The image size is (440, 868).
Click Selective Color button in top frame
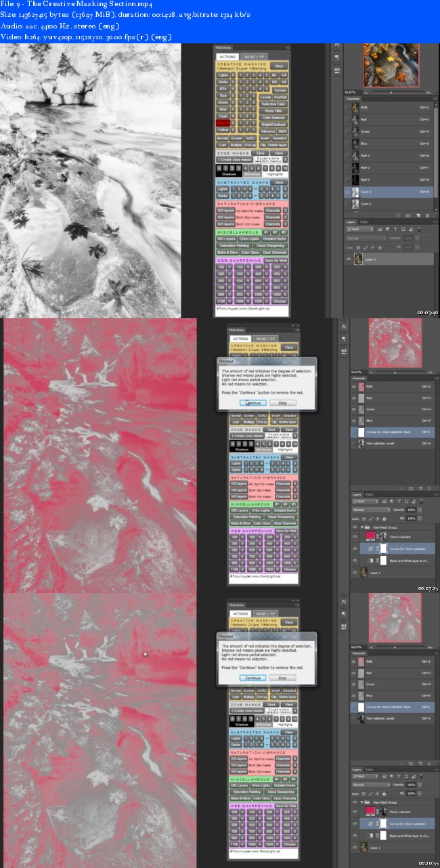[x=273, y=104]
